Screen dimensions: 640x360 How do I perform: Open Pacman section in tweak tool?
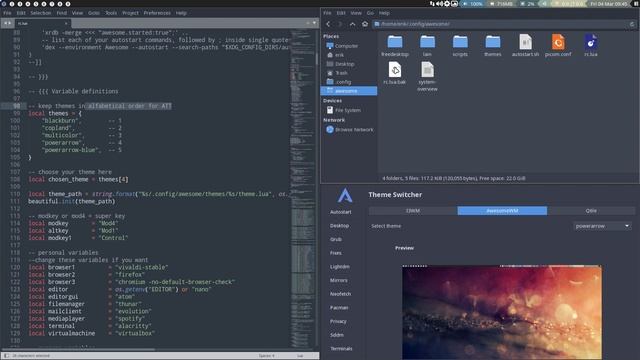pos(339,308)
